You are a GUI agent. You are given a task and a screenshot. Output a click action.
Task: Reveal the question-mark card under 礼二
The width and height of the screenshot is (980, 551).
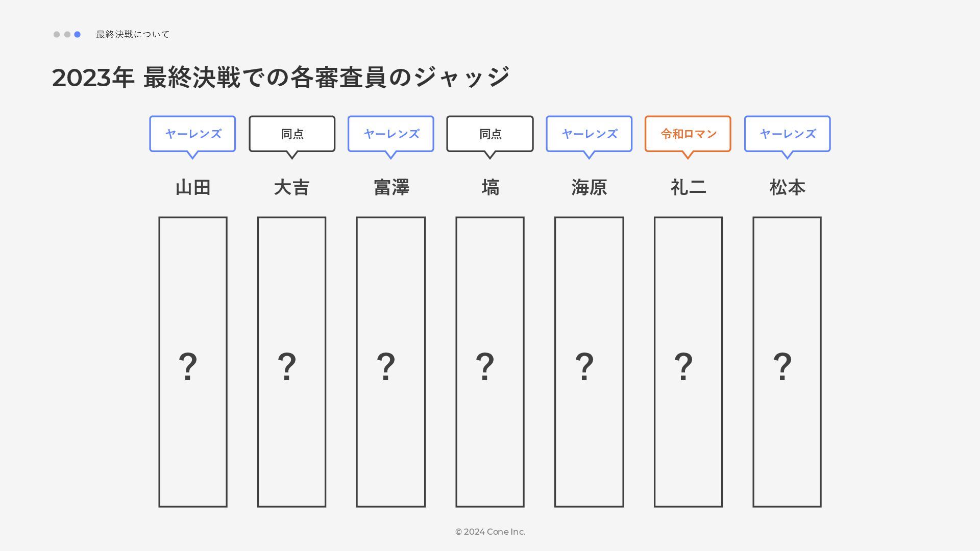688,362
